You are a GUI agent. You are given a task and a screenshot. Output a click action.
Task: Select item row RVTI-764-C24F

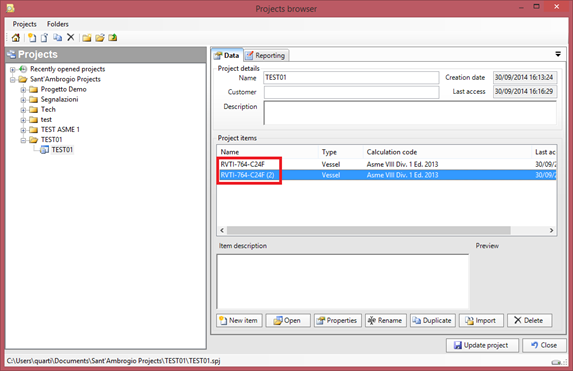click(387, 164)
